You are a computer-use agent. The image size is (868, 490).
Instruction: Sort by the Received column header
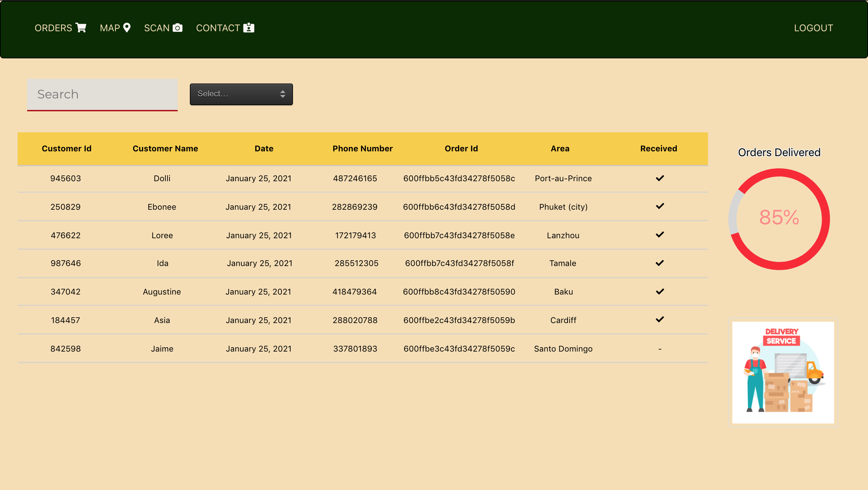click(x=658, y=149)
